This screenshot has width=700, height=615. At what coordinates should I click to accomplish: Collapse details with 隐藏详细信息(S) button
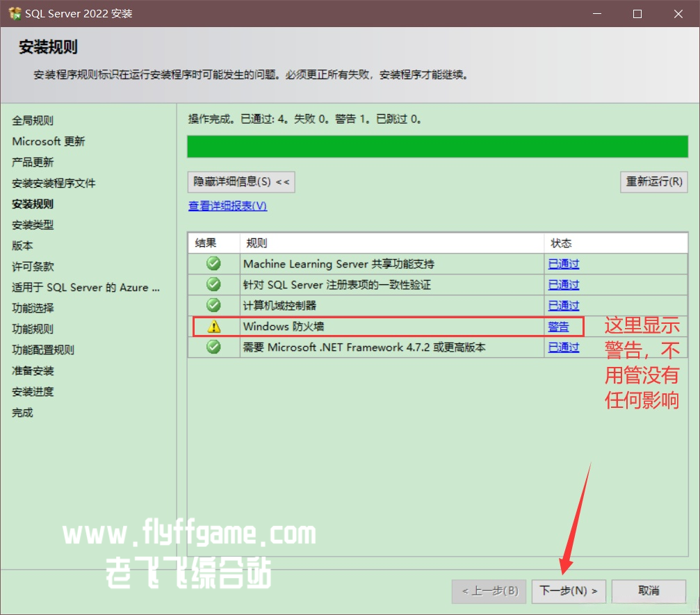[241, 182]
